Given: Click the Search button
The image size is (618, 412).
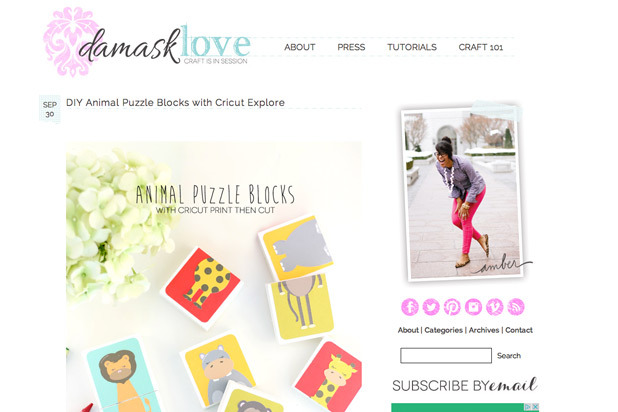Looking at the screenshot, I should (x=509, y=356).
